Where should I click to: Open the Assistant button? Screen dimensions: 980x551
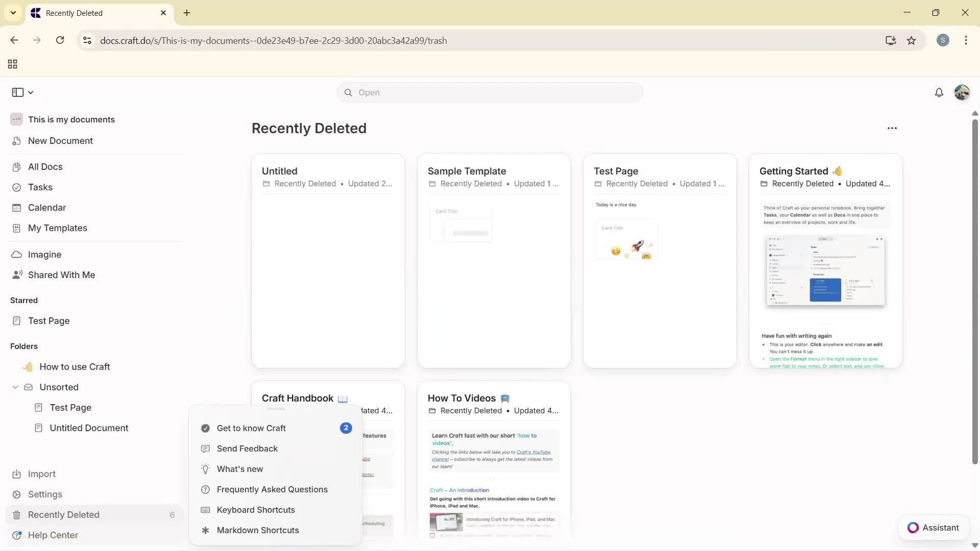[933, 528]
